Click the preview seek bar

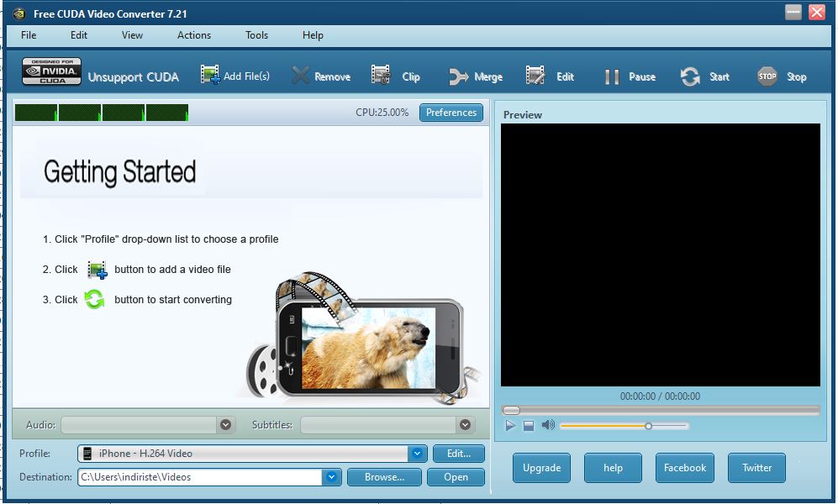coord(661,410)
